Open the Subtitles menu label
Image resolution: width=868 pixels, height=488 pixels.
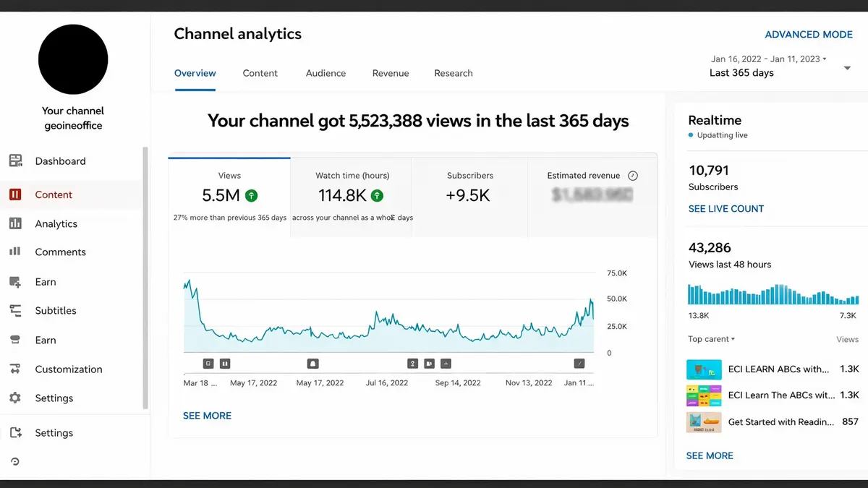56,311
